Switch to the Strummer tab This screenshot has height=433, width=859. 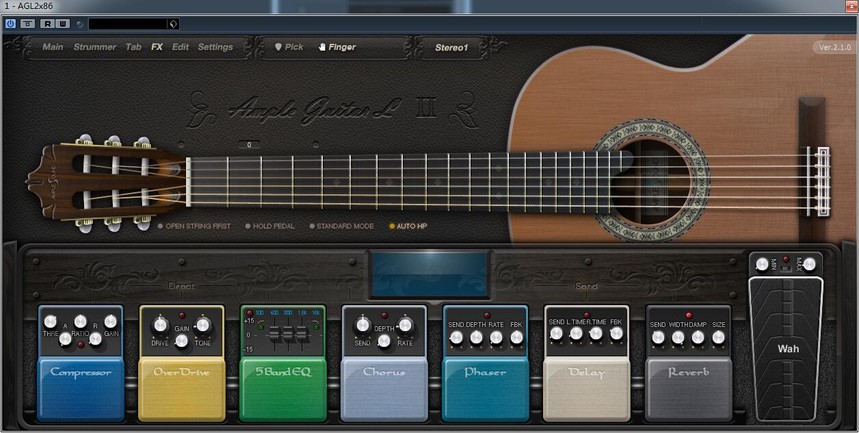point(95,47)
